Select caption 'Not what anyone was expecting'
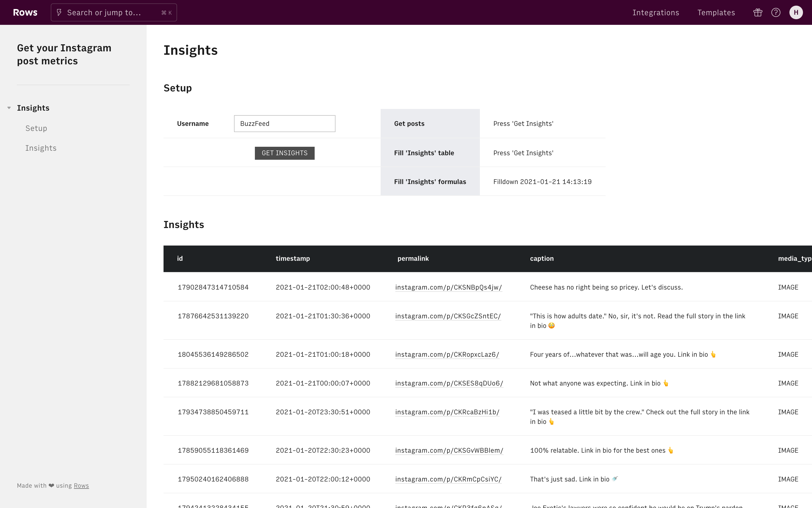The image size is (812, 508). pos(599,383)
